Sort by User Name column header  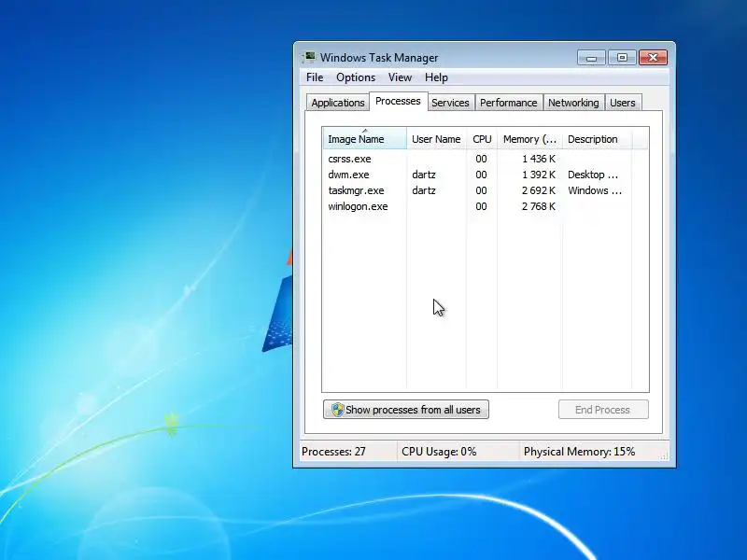[x=436, y=138]
